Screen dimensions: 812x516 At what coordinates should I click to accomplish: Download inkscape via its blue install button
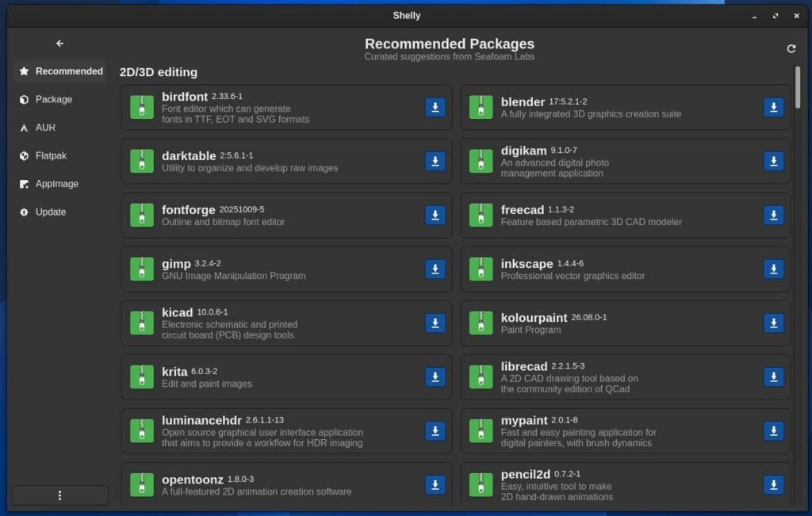774,269
